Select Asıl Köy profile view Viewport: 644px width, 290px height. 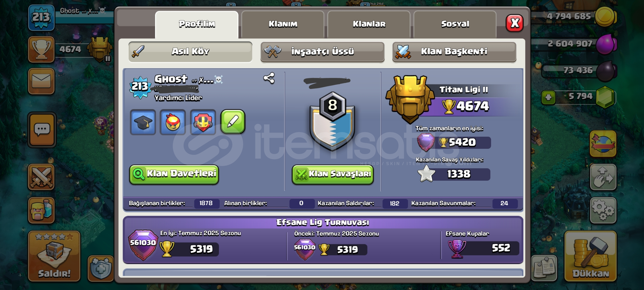coord(190,52)
